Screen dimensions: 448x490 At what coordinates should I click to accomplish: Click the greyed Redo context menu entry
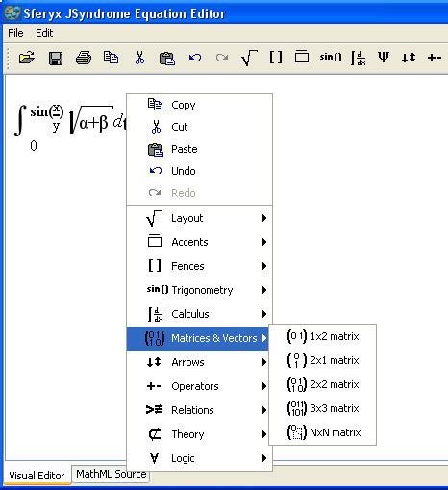pos(199,193)
